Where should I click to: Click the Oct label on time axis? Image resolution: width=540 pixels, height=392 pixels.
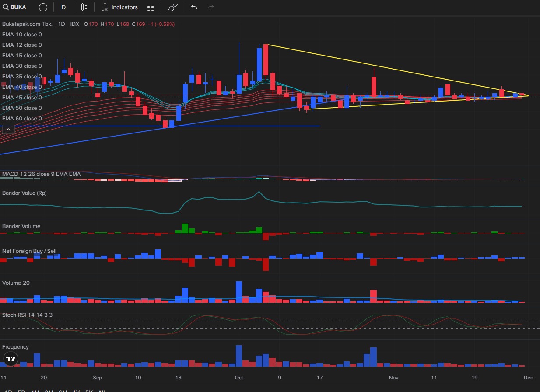click(239, 378)
